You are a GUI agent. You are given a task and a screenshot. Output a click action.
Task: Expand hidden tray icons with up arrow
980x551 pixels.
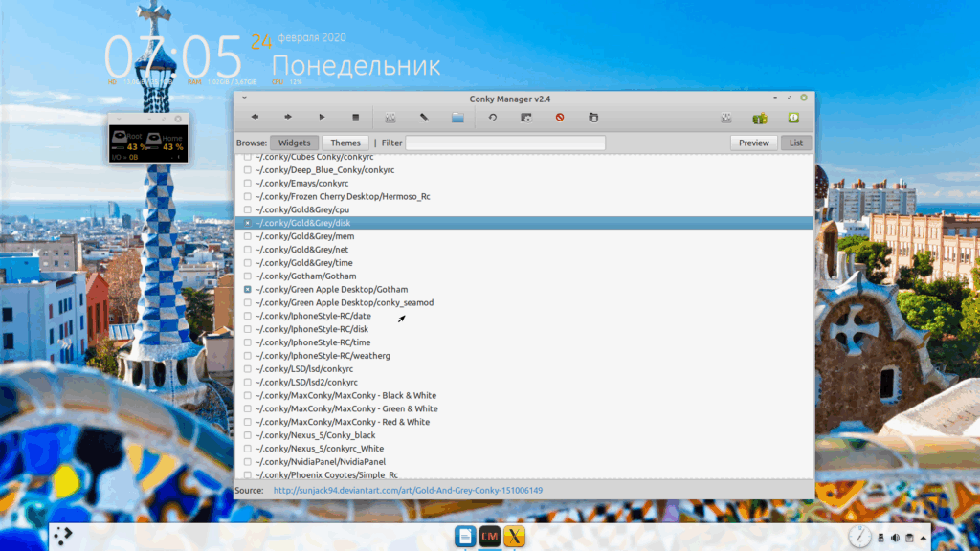pyautogui.click(x=924, y=538)
